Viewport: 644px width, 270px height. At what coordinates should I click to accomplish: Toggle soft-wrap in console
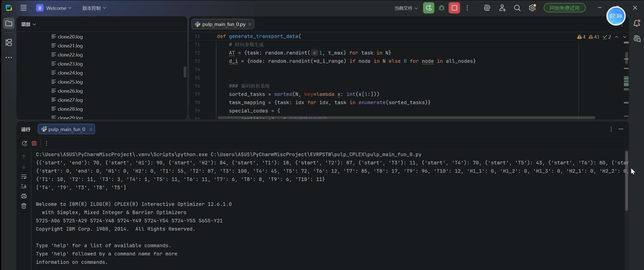coord(24,177)
